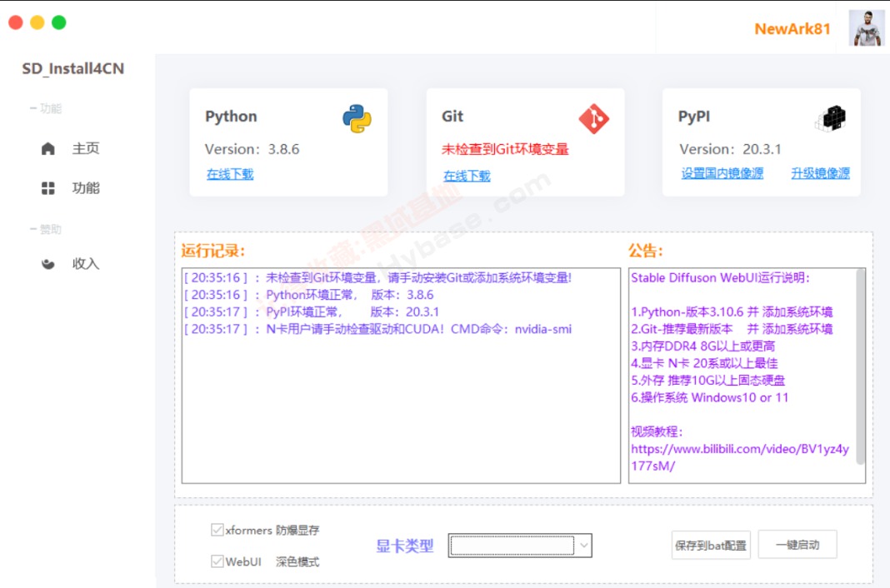Screen dimensions: 890x588
Task: Click the PyPI card title
Action: click(x=693, y=117)
